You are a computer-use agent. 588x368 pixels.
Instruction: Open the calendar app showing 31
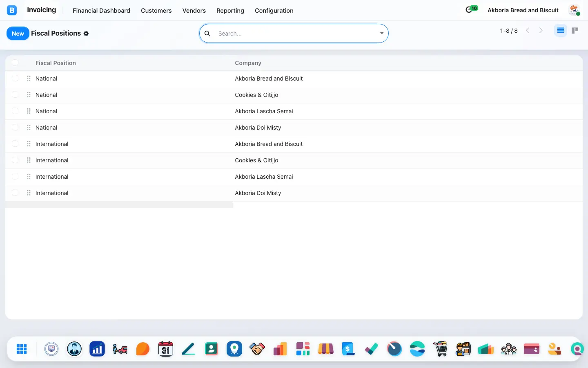click(166, 349)
